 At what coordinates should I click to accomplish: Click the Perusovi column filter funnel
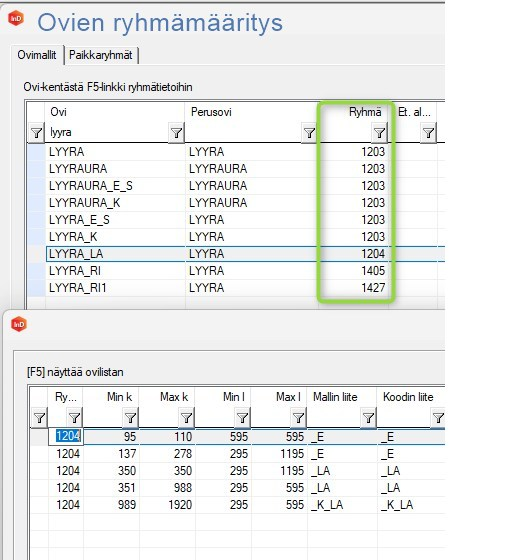[309, 133]
